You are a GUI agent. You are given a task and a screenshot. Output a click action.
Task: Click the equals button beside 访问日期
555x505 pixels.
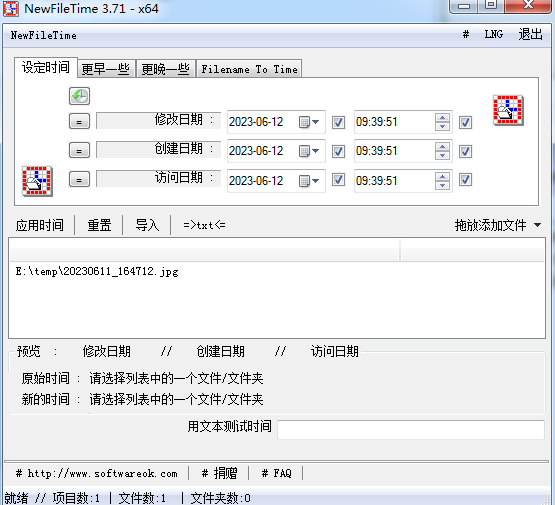[x=79, y=179]
